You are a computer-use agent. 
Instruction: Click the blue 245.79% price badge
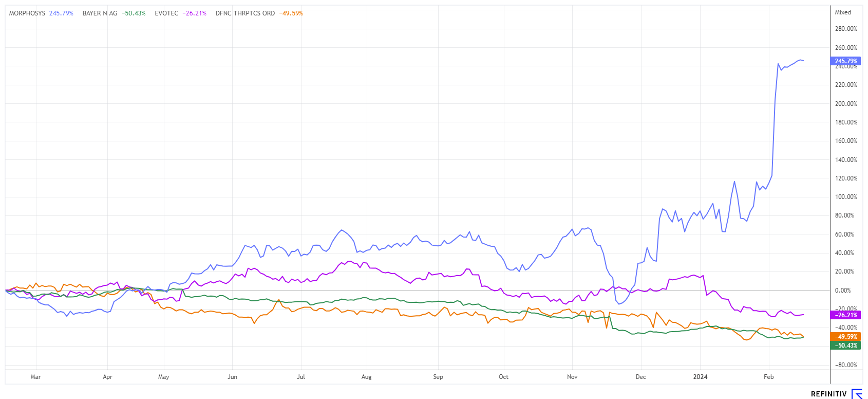click(845, 61)
